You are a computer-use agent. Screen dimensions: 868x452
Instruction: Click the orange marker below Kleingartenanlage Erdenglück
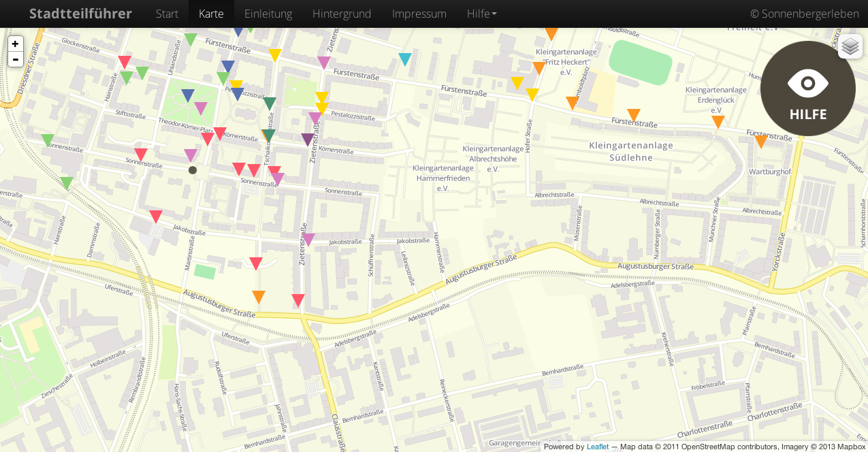tap(718, 121)
